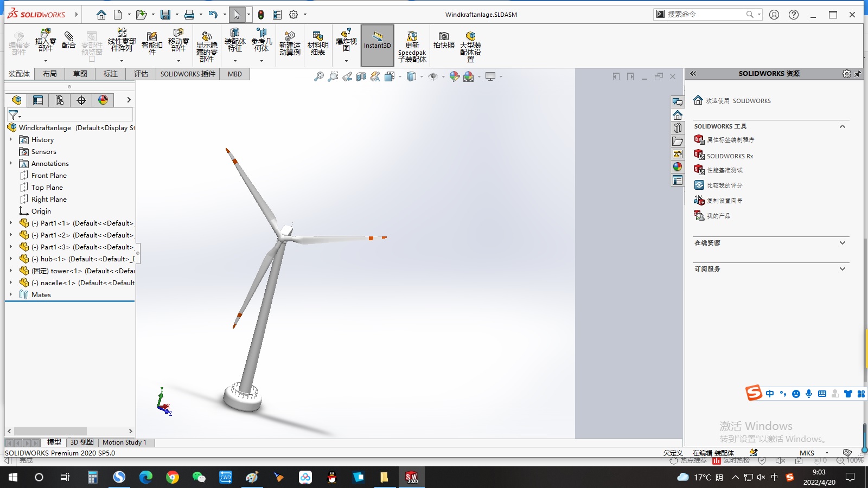Select the Move Component tool
The image size is (868, 488).
[x=178, y=41]
